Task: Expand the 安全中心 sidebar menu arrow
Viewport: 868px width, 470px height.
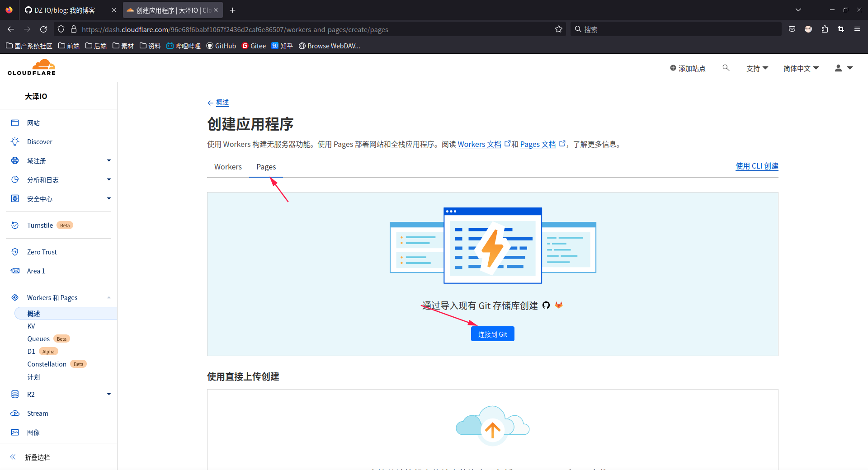Action: point(109,199)
